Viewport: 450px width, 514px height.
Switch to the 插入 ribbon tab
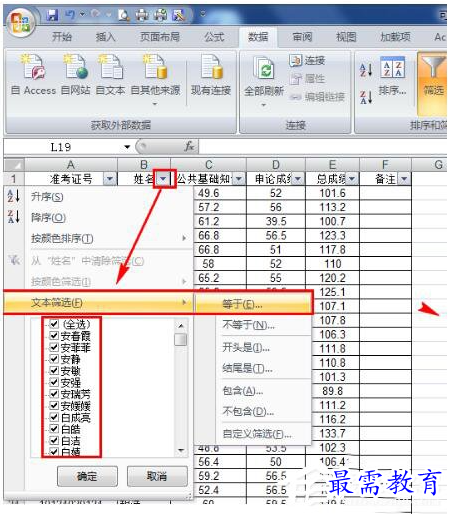[x=105, y=37]
